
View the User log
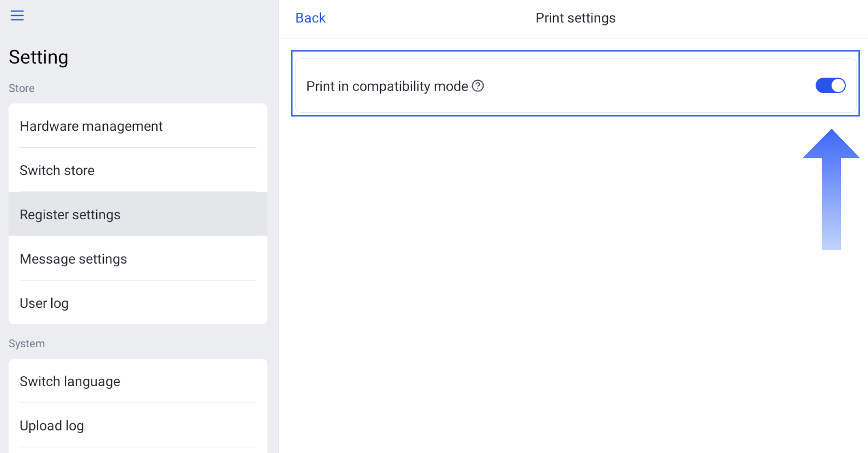click(44, 303)
